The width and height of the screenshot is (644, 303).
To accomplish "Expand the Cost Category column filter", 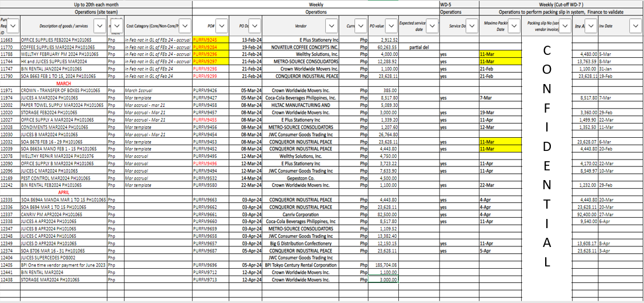I will tap(185, 26).
